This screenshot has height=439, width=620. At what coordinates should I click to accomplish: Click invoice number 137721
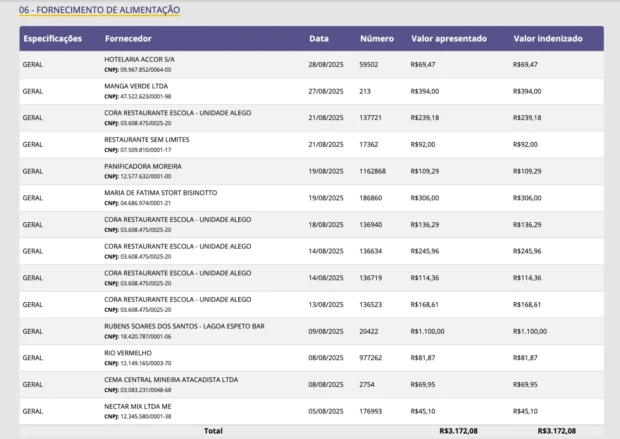[373, 118]
